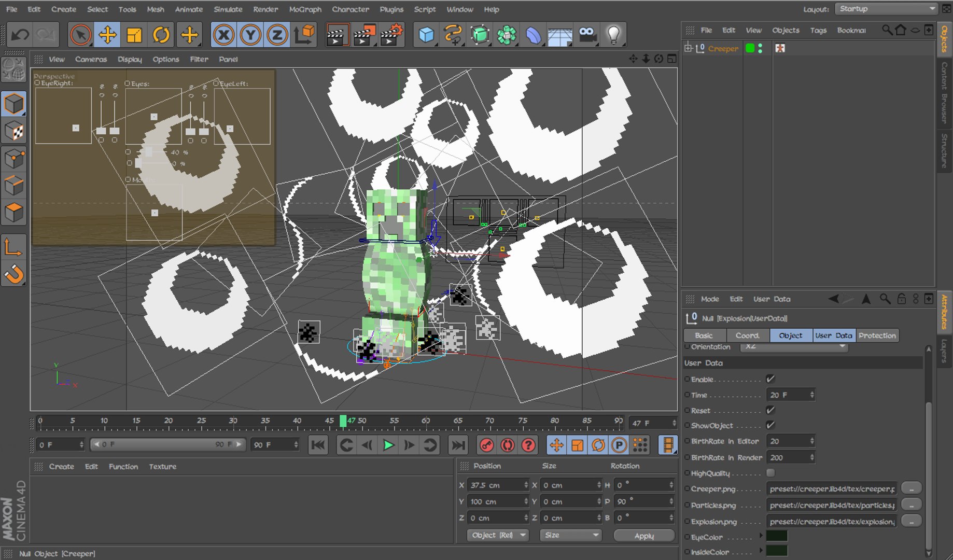953x560 pixels.
Task: Switch to Points mode
Action: click(13, 158)
